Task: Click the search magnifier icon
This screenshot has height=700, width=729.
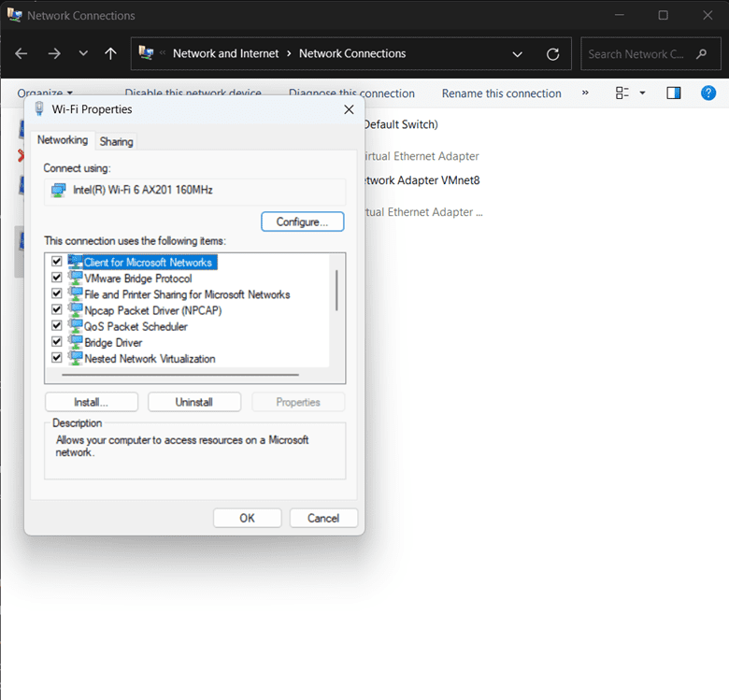Action: (702, 54)
